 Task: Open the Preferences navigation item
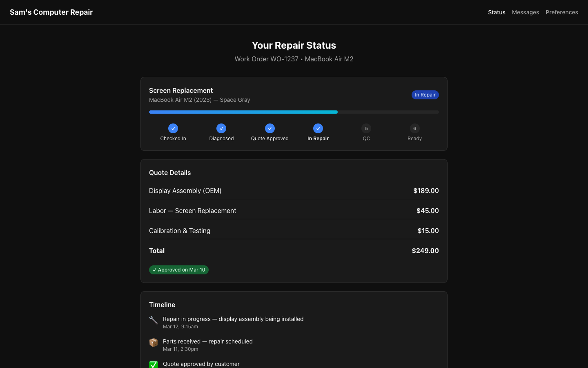pyautogui.click(x=562, y=12)
